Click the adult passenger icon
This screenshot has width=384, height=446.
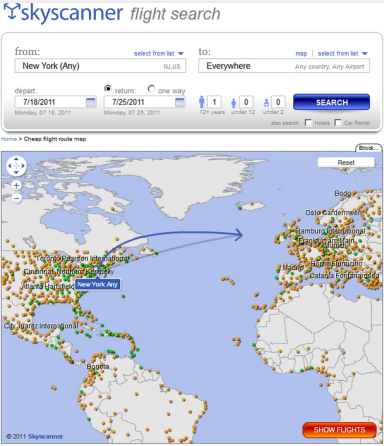pyautogui.click(x=201, y=102)
